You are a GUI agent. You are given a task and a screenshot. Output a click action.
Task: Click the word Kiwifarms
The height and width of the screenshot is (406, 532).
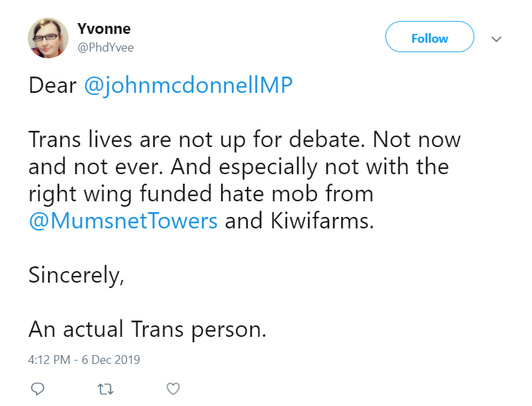(322, 221)
